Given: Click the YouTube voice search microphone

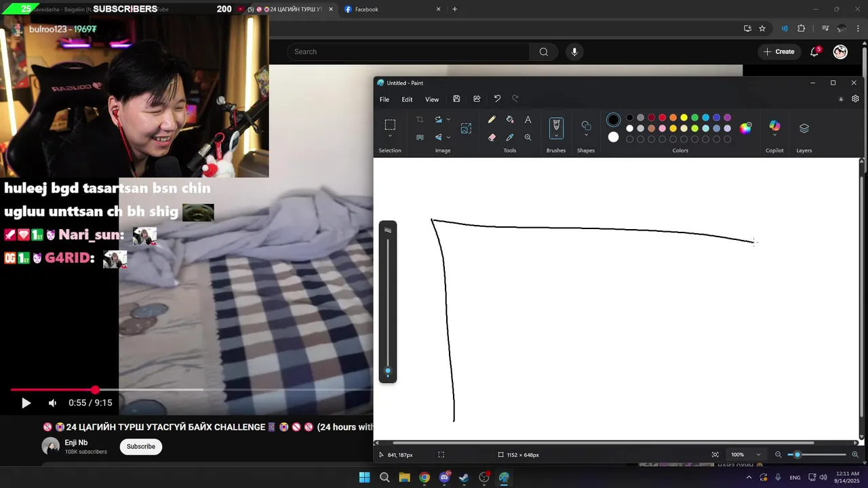Looking at the screenshot, I should tap(574, 52).
